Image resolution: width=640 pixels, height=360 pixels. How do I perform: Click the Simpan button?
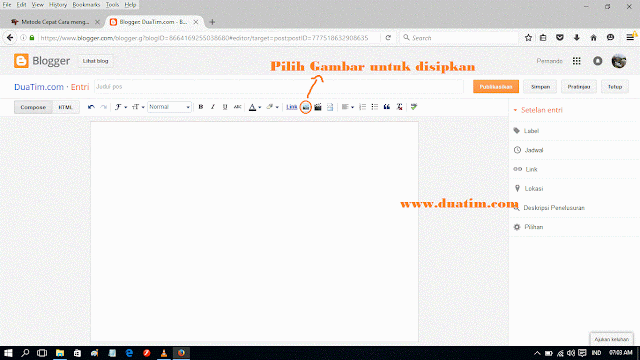[x=540, y=87]
